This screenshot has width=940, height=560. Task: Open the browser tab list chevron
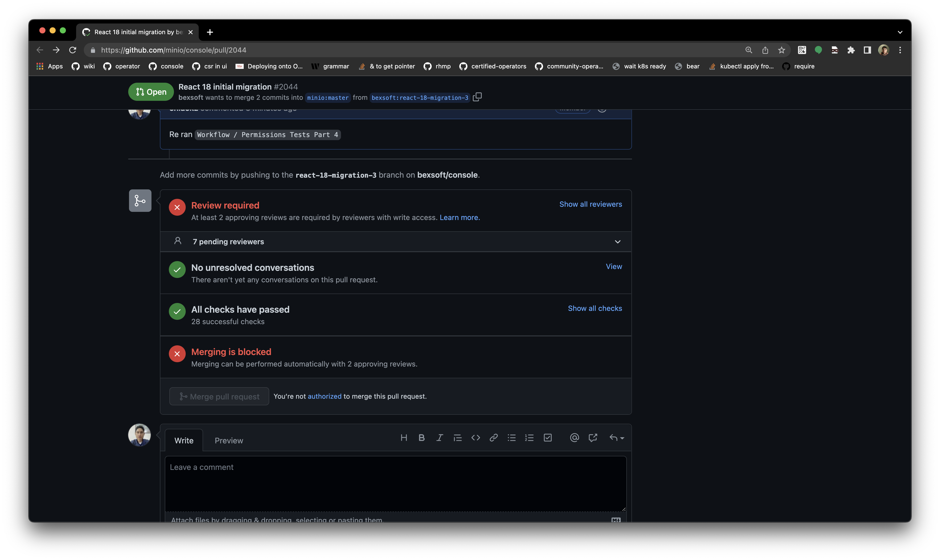tap(900, 32)
